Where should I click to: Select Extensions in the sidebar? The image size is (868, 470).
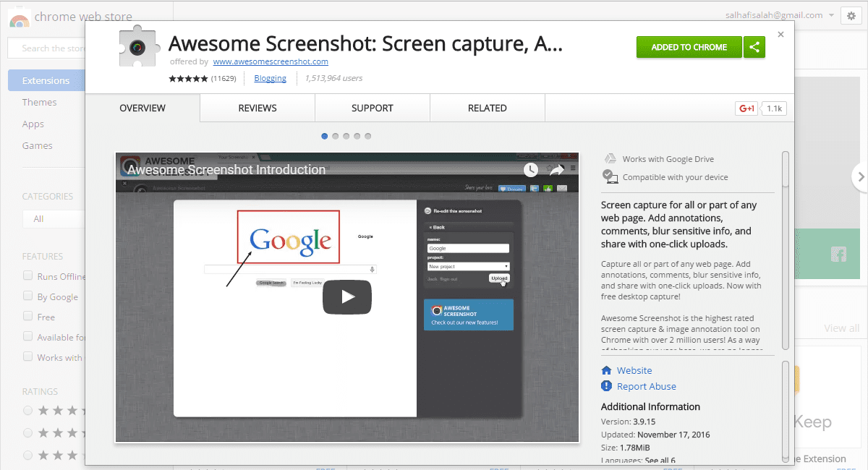pos(46,80)
